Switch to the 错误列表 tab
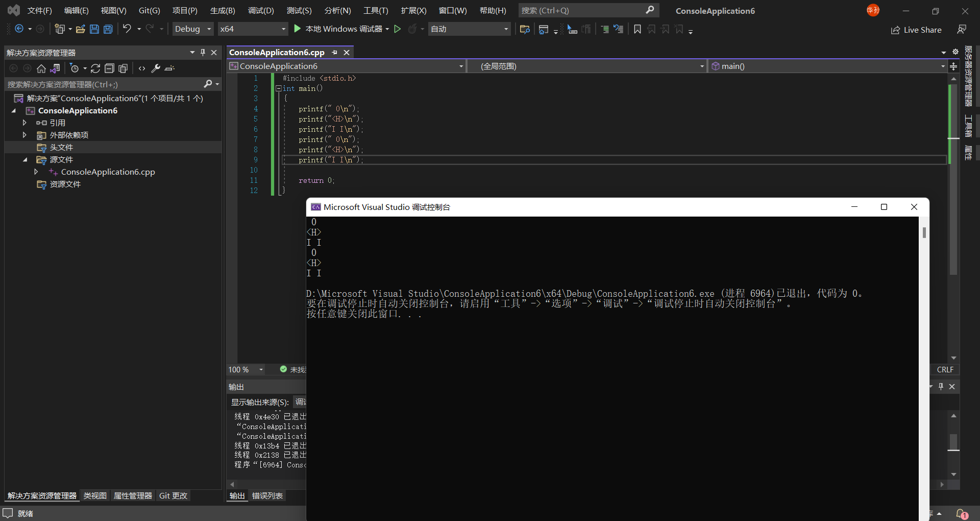Image resolution: width=980 pixels, height=521 pixels. (267, 495)
